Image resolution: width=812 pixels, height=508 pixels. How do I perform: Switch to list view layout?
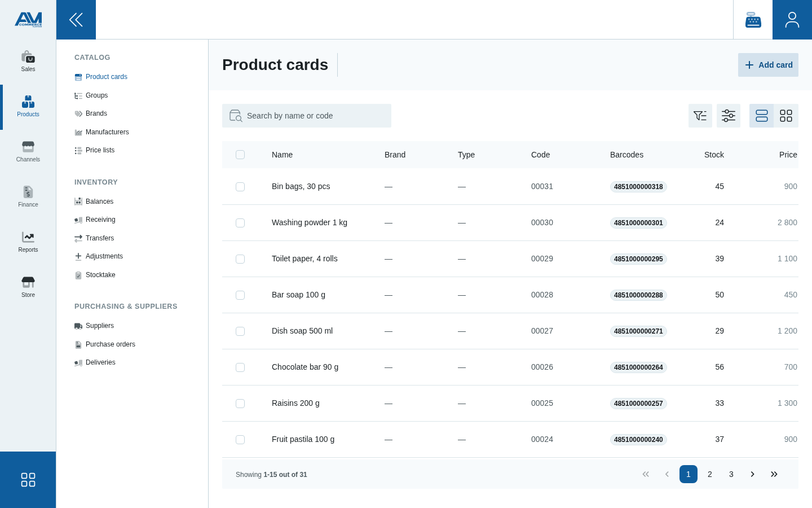pos(762,116)
